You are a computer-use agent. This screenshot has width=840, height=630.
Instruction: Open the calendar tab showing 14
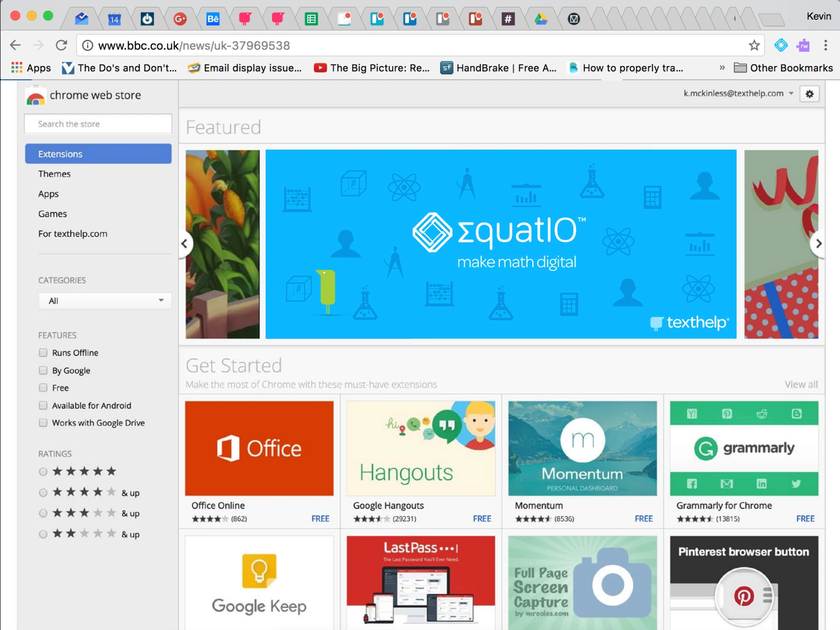tap(114, 19)
